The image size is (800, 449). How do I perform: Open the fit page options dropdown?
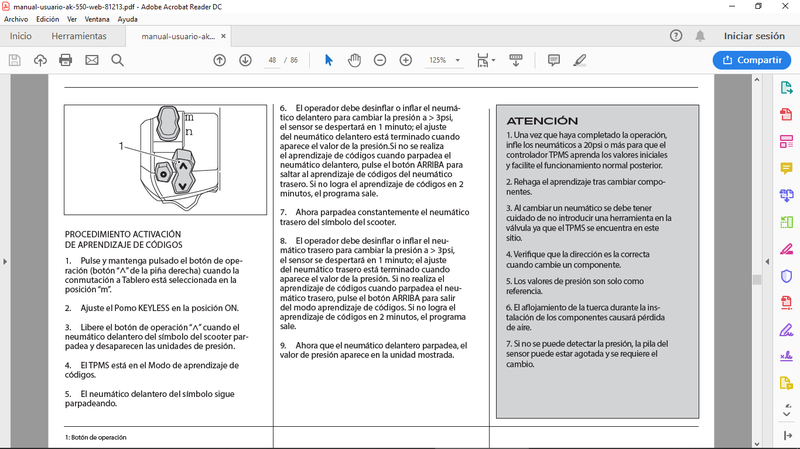486,60
